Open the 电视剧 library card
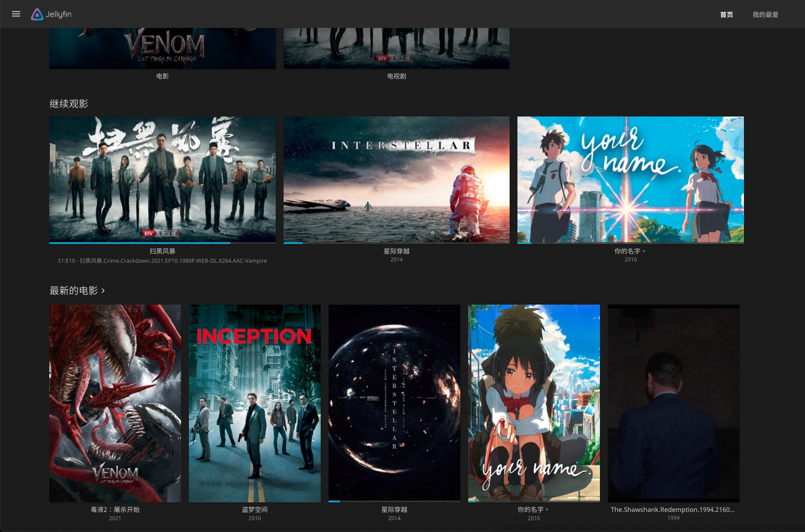Image resolution: width=805 pixels, height=532 pixels. [x=396, y=48]
